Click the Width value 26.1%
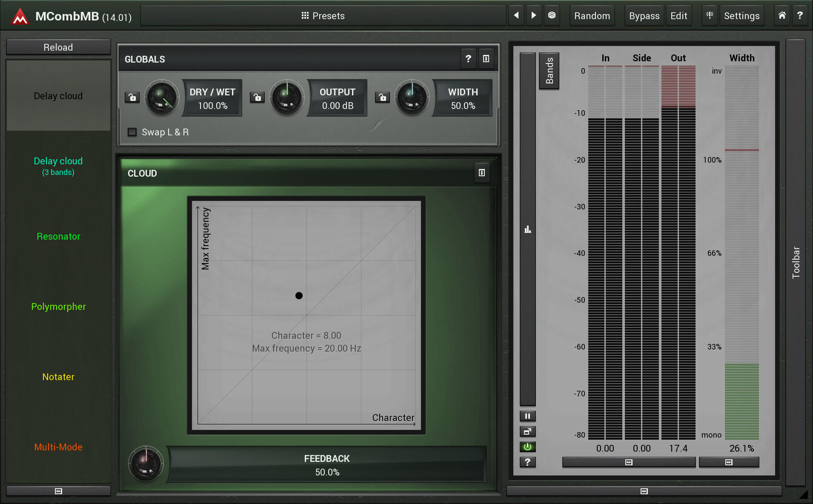 pos(741,448)
